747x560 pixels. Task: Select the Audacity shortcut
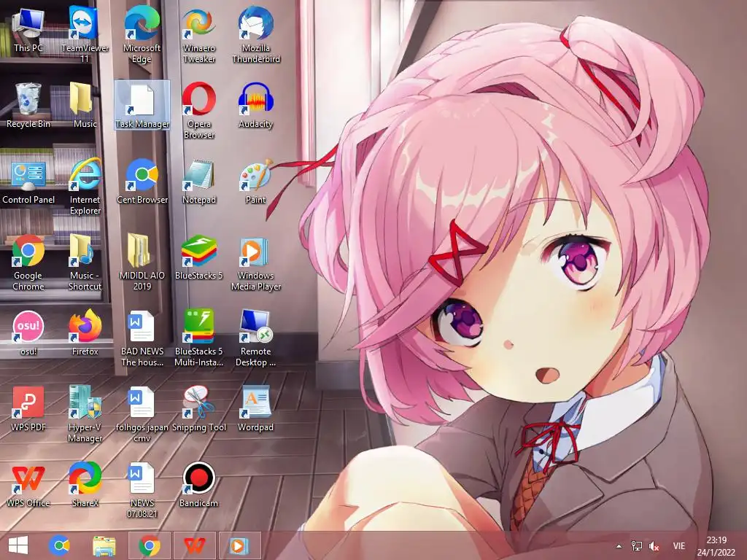[x=256, y=105]
